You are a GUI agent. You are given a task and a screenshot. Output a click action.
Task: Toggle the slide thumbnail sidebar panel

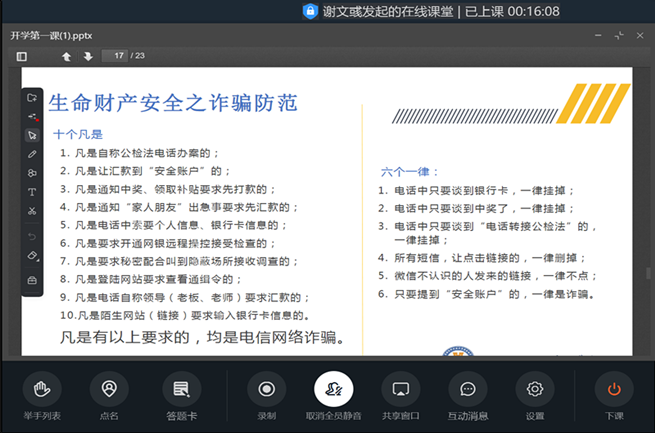pyautogui.click(x=22, y=56)
